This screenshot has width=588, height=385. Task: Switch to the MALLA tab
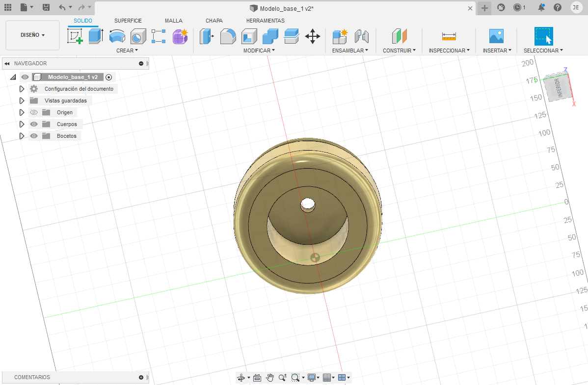pos(174,21)
